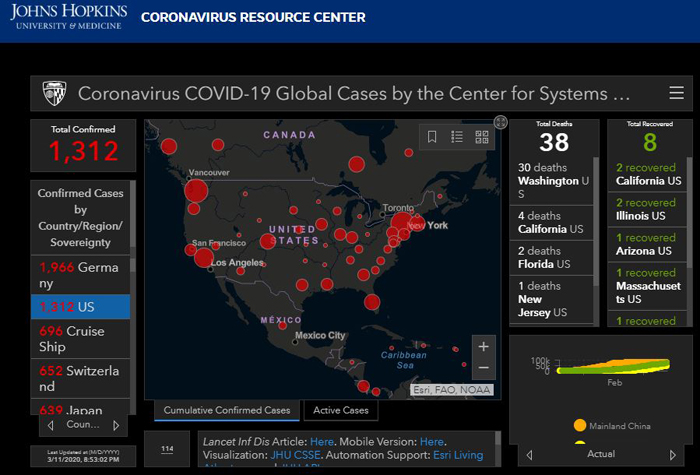Switch to Cumulative Confirmed Cases tab
This screenshot has height=475, width=700.
pyautogui.click(x=227, y=410)
